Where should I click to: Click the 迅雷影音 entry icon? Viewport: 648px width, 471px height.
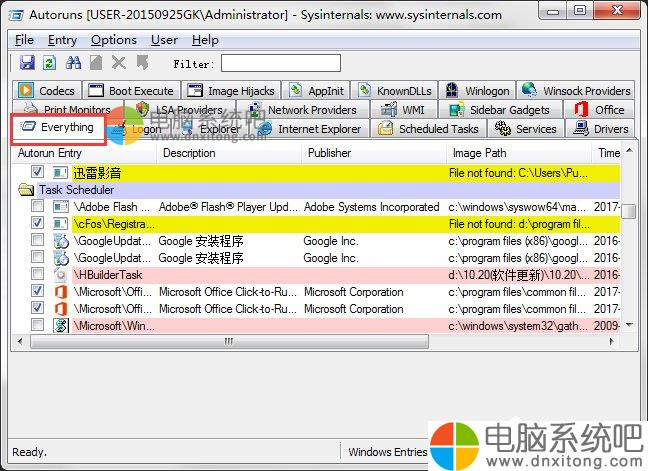(60, 172)
